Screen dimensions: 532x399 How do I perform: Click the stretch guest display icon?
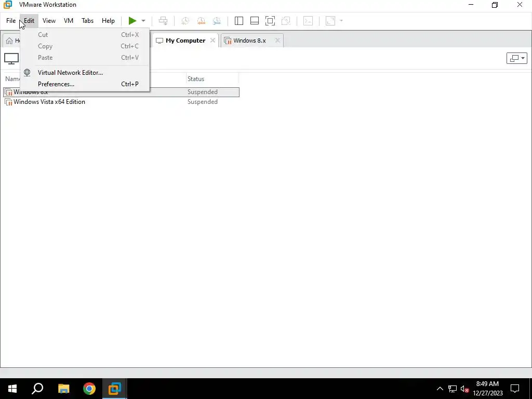[330, 21]
